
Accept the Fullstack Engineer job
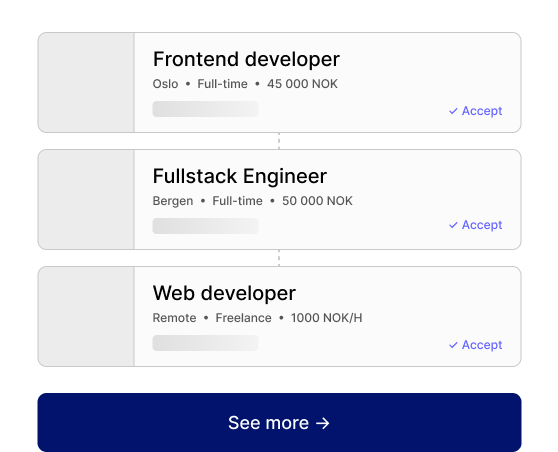[x=475, y=225]
